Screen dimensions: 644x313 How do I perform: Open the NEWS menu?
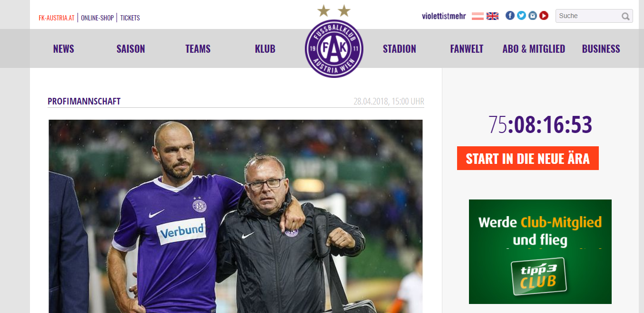pyautogui.click(x=64, y=49)
